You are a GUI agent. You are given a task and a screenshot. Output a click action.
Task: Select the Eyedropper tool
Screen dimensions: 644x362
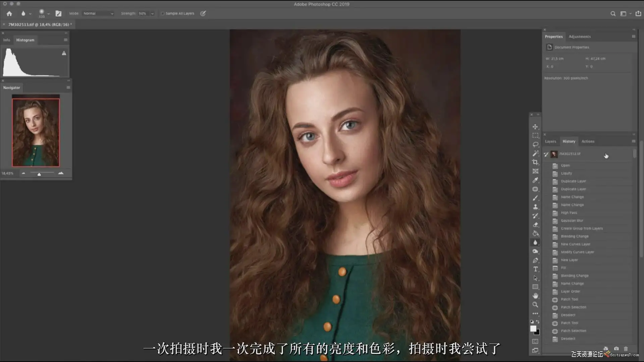point(535,180)
